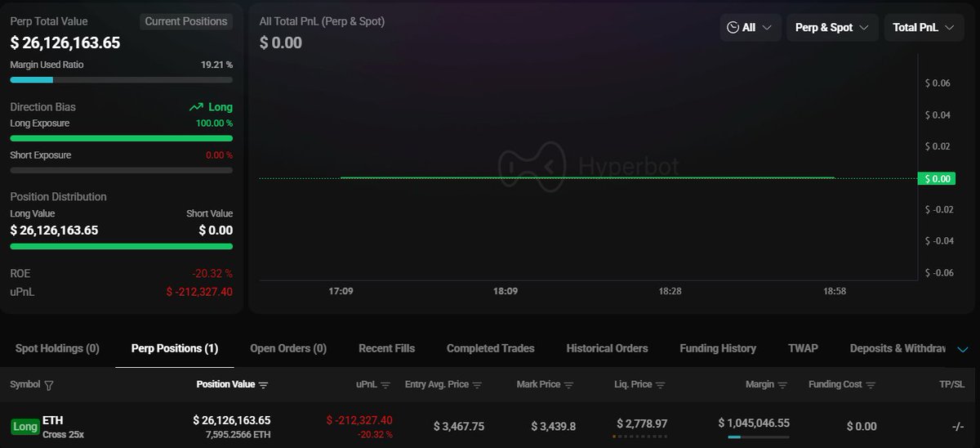This screenshot has width=980, height=448.
Task: Expand the tabs overflow chevron
Action: 962,349
